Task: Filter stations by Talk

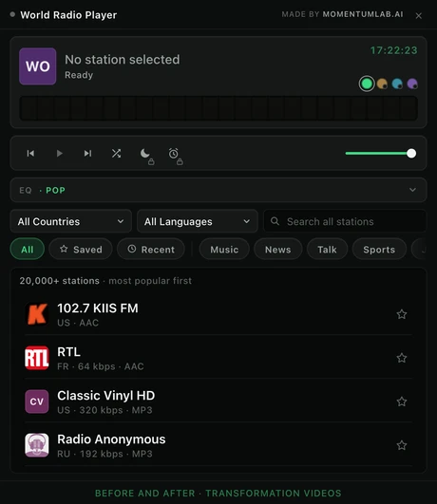Action: pos(327,249)
